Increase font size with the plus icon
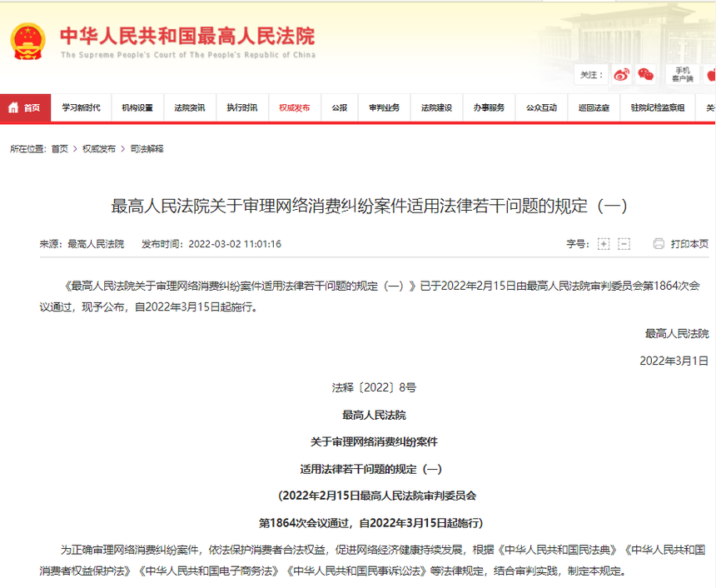716x588 pixels. [604, 244]
